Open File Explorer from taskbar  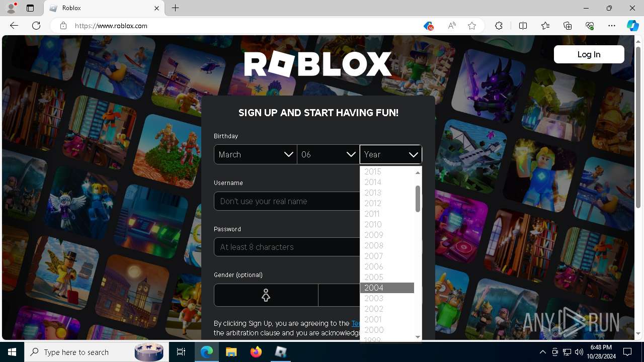pyautogui.click(x=231, y=352)
